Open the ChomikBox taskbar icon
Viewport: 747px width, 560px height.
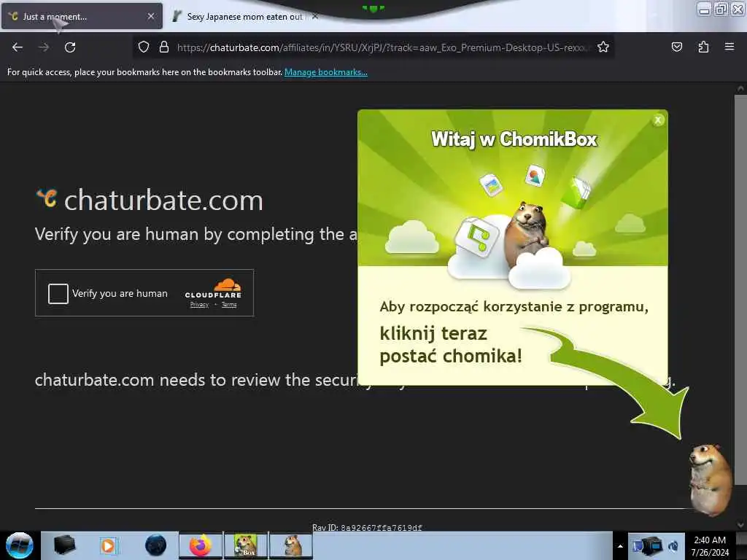[x=246, y=545]
